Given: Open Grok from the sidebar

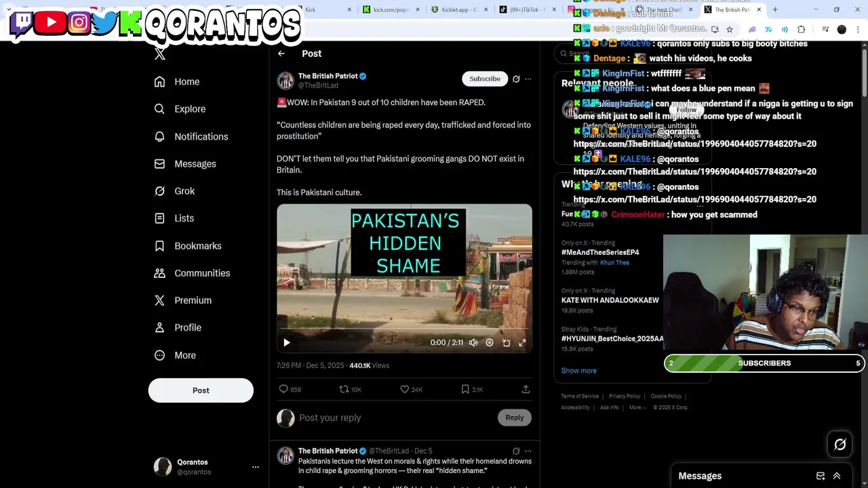Looking at the screenshot, I should click(x=174, y=191).
